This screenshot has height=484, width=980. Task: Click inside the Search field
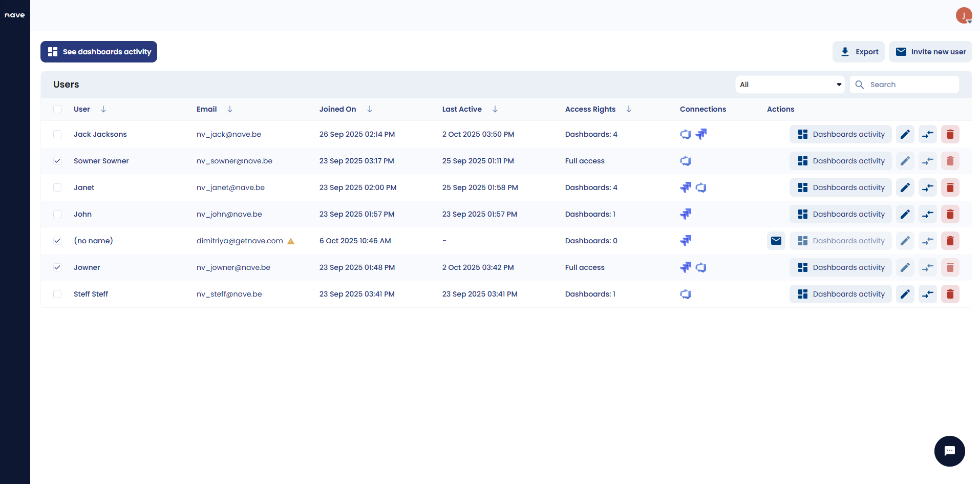[x=911, y=84]
